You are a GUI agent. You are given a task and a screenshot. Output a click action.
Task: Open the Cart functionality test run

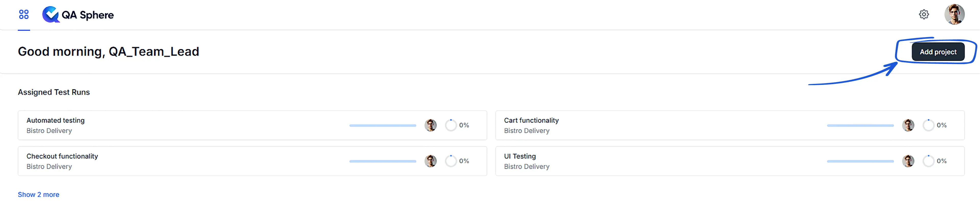click(x=531, y=120)
